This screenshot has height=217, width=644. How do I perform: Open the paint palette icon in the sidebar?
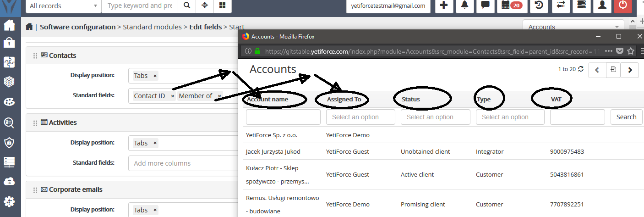[10, 102]
